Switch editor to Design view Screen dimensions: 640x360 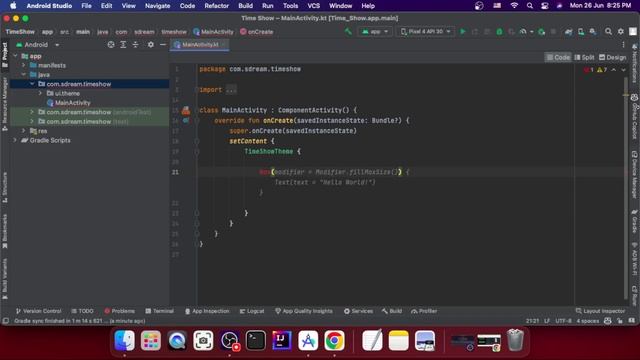point(612,58)
